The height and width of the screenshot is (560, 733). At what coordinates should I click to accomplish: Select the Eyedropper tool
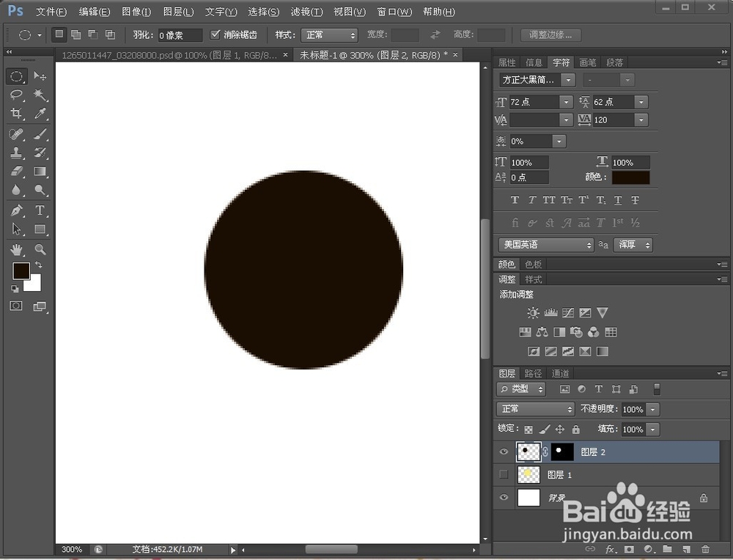click(40, 114)
